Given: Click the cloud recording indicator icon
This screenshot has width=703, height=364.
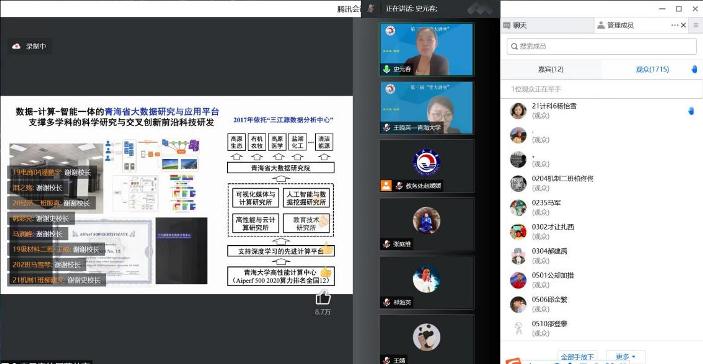Looking at the screenshot, I should 17,46.
